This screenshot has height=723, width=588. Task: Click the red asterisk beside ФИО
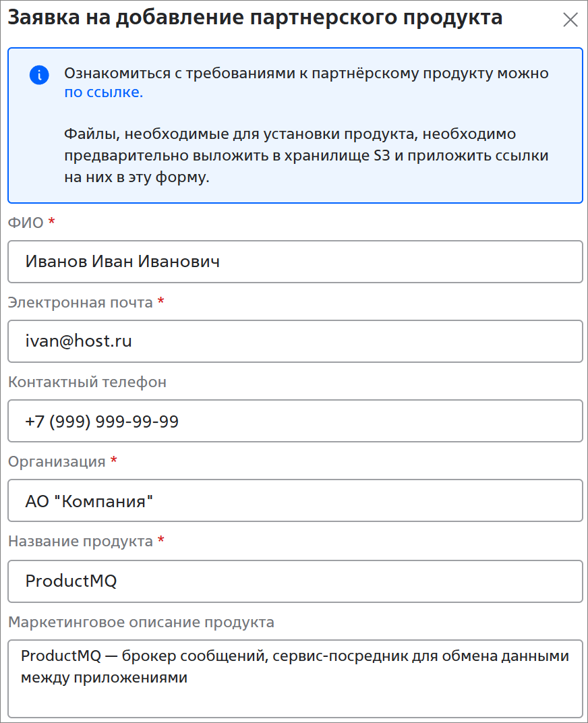pyautogui.click(x=51, y=222)
